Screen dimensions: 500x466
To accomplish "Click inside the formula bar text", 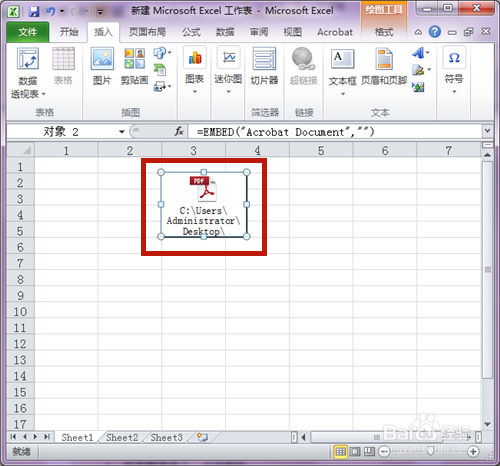I will [285, 132].
